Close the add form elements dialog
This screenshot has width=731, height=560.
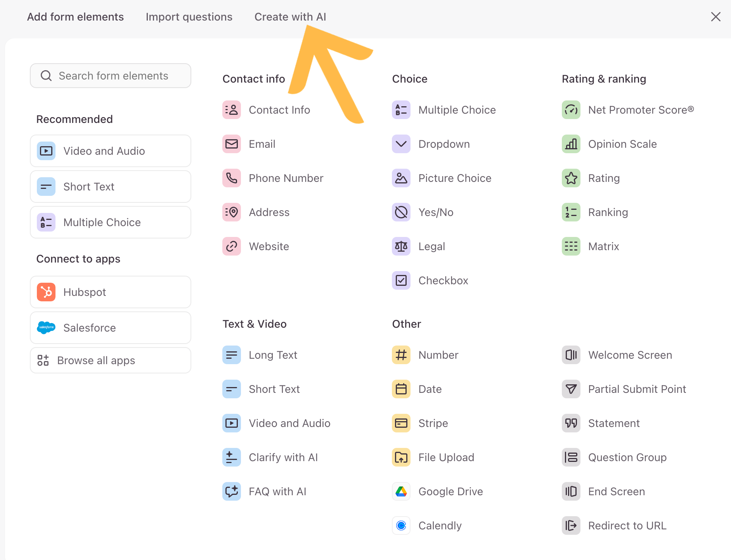click(715, 17)
